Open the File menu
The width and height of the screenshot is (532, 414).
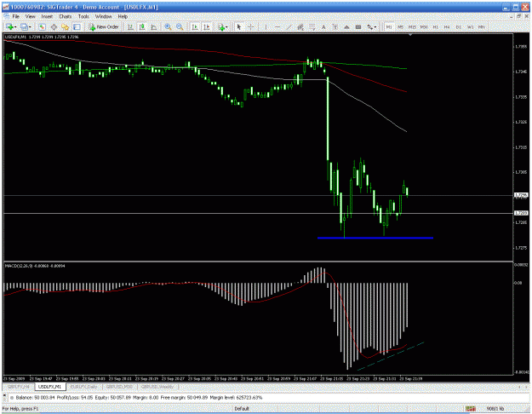pos(15,16)
